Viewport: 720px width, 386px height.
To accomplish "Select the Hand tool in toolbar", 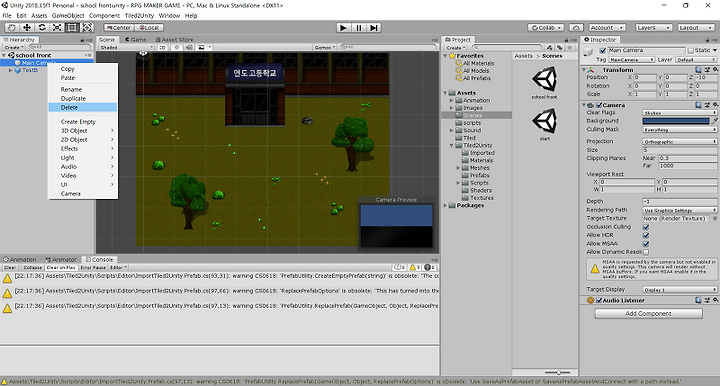I will coord(11,28).
